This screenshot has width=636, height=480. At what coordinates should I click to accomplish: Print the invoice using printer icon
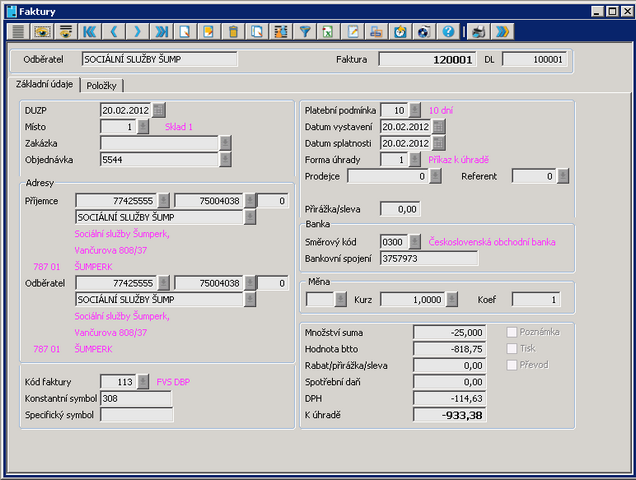[375, 32]
